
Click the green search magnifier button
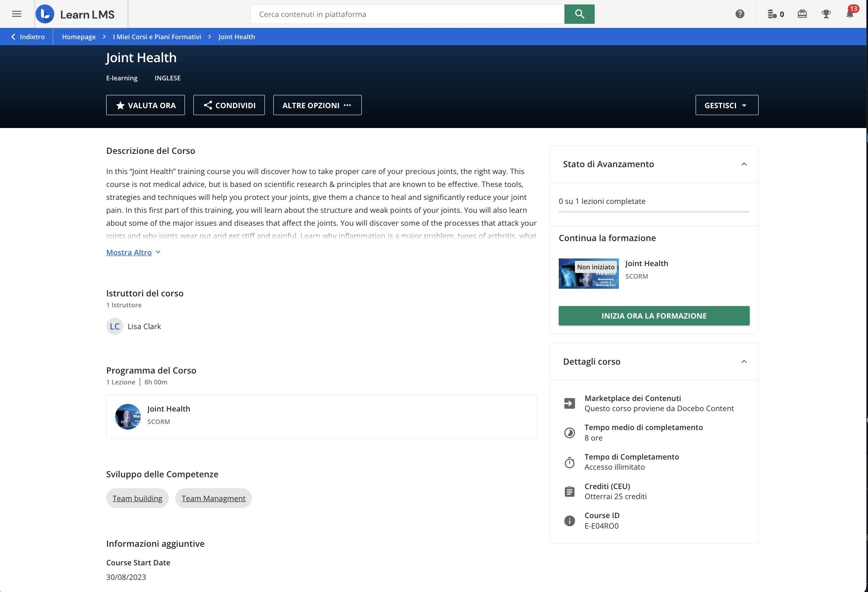point(579,14)
